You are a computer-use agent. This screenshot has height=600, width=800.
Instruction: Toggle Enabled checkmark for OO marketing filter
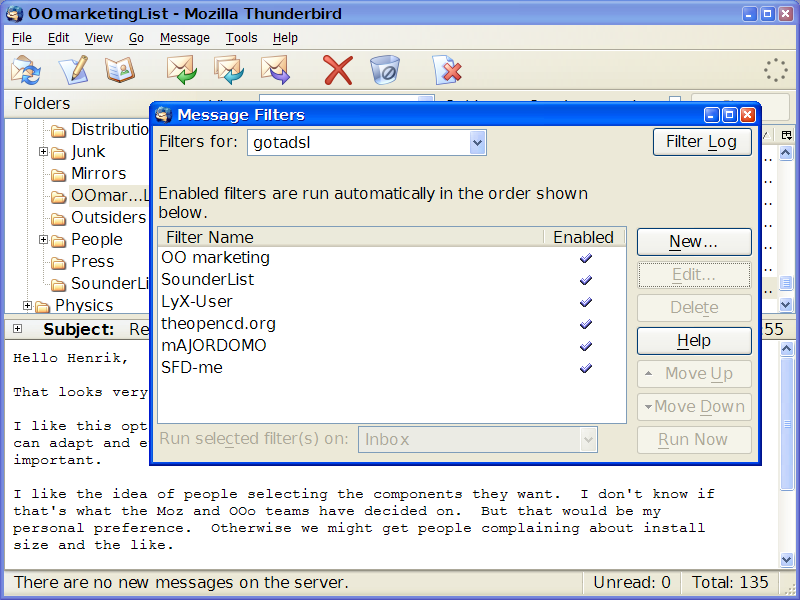coord(586,258)
